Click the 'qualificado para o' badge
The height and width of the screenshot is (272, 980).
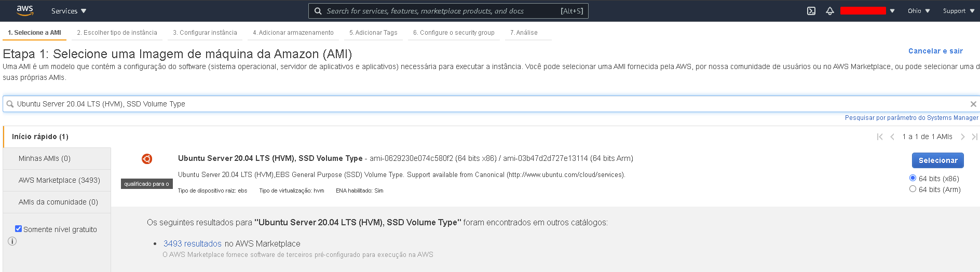click(146, 184)
